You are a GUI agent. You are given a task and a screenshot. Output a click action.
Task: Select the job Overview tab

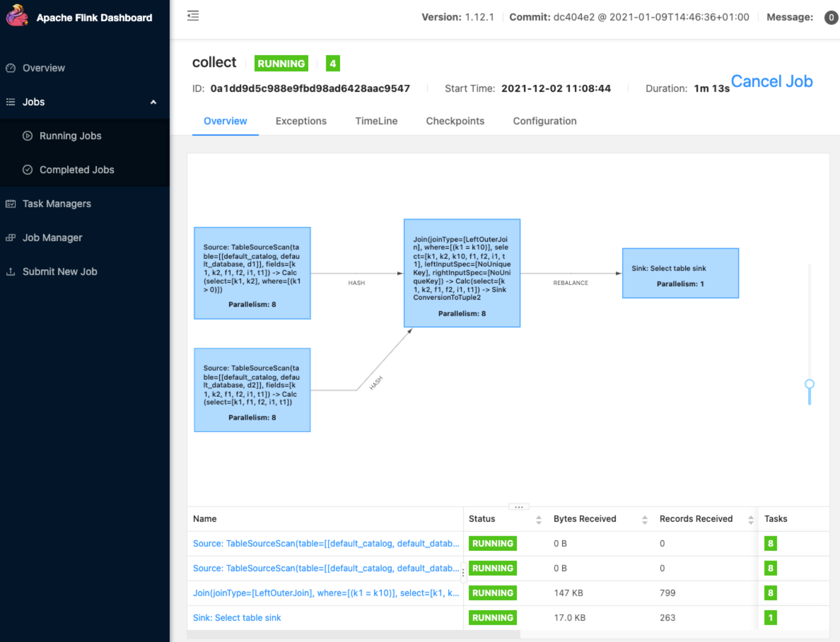[x=225, y=121]
